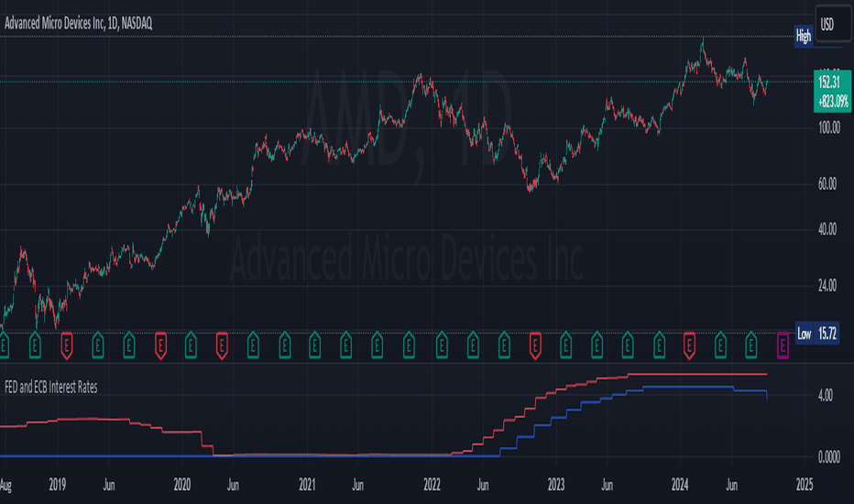854x504 pixels.
Task: Click the current price label 152.31
Action: (x=829, y=82)
